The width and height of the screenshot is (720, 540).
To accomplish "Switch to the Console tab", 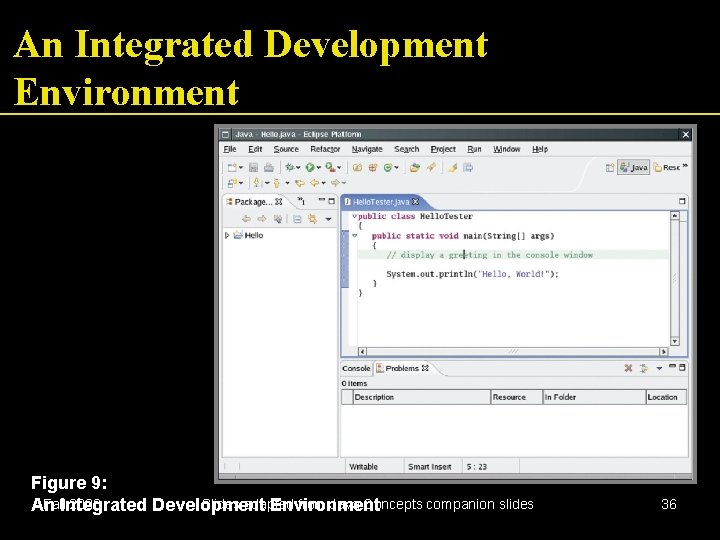I will coord(356,368).
